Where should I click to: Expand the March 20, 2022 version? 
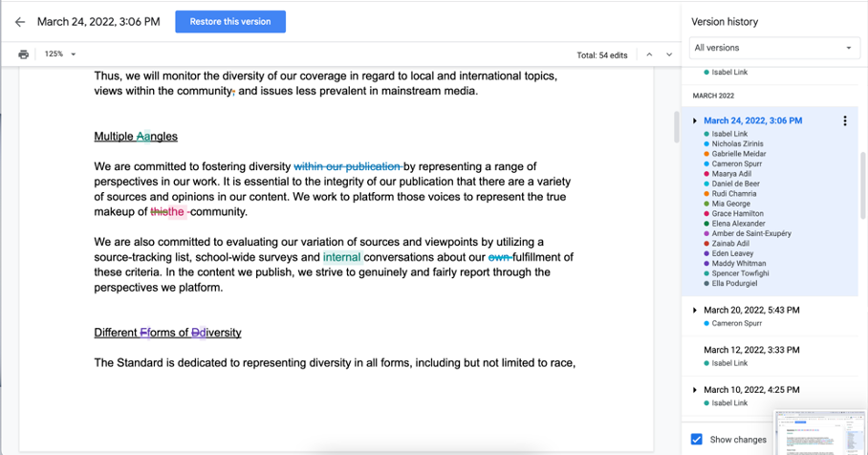[695, 310]
